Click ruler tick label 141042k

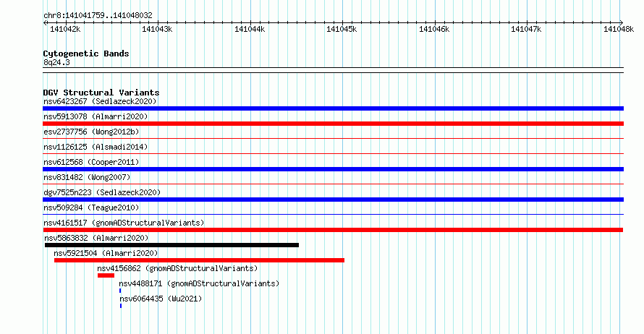[65, 29]
